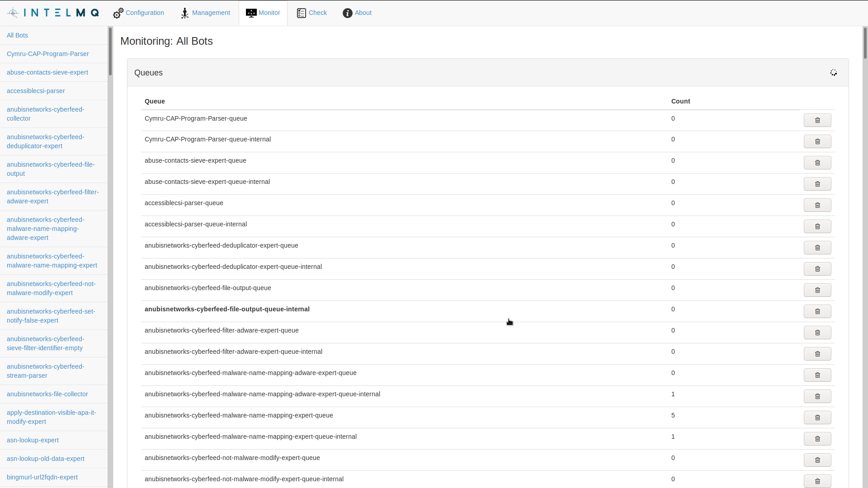Screen dimensions: 868x488
Task: Click the IntelMQ logo icon
Action: click(x=14, y=13)
